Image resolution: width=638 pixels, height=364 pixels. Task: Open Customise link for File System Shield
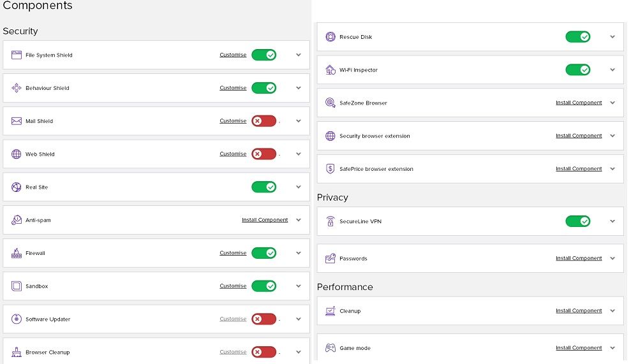[x=233, y=55]
